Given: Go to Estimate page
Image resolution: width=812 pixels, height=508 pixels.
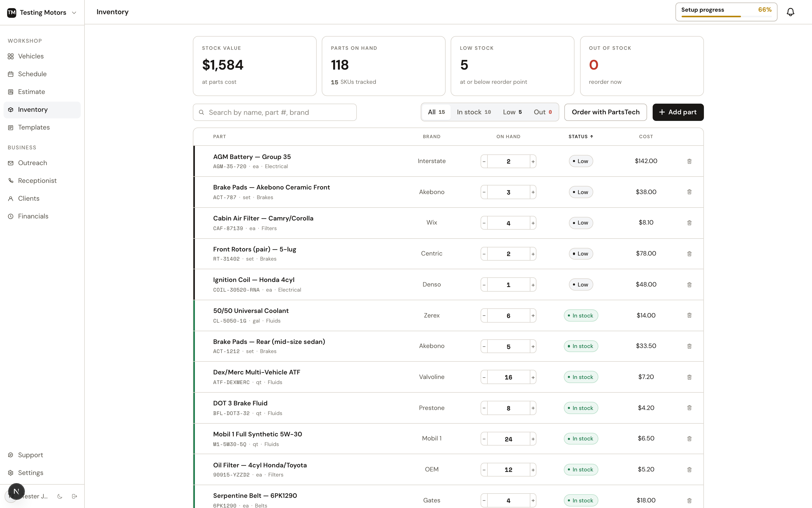Looking at the screenshot, I should (x=42, y=92).
